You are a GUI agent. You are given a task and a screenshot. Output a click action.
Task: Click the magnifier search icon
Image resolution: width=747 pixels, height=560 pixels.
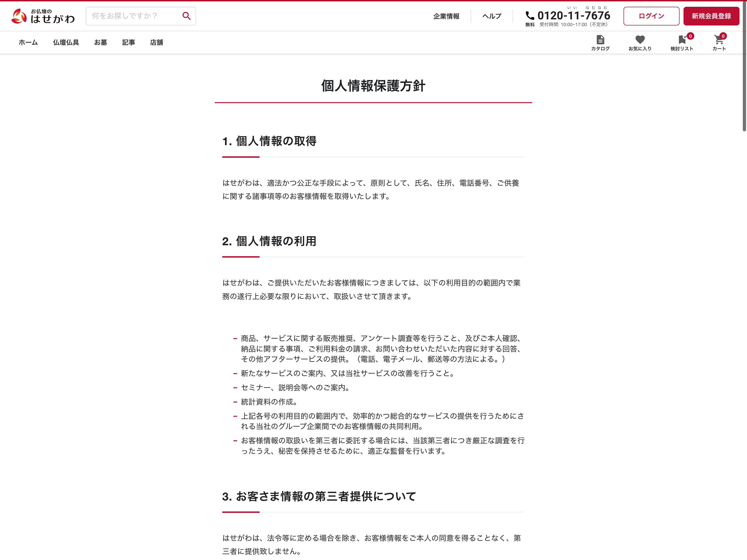click(187, 16)
